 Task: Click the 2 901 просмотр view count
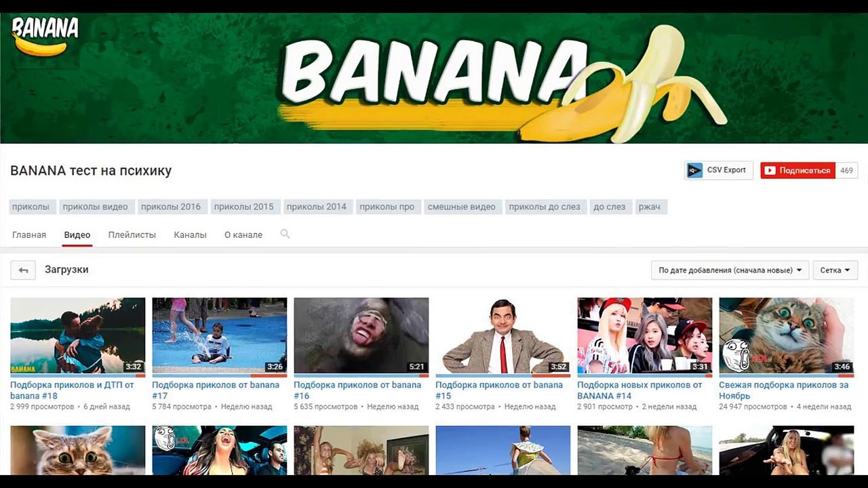point(605,407)
